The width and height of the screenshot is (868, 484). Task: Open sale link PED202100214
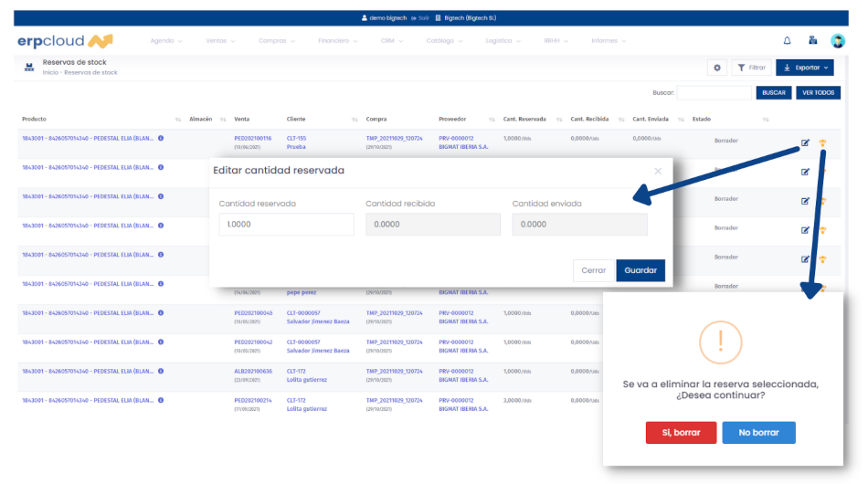[252, 401]
